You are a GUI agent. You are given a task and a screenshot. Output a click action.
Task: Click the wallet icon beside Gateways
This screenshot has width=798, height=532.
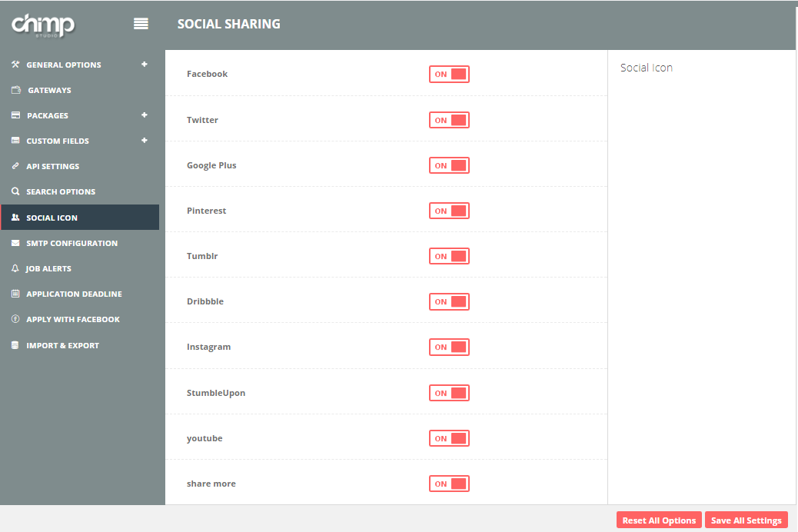[x=16, y=90]
